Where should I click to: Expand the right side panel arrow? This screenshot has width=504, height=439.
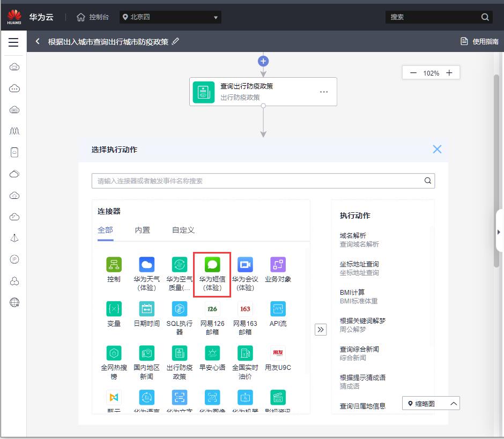coord(499,232)
